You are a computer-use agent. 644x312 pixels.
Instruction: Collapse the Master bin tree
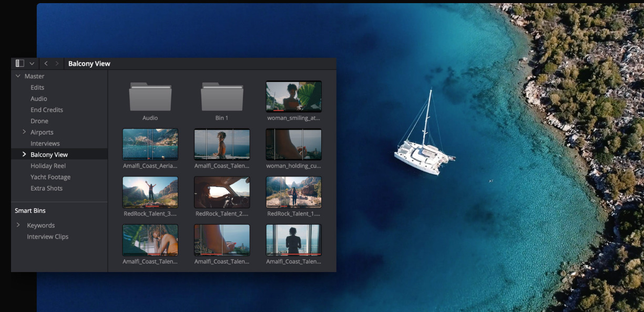tap(18, 76)
